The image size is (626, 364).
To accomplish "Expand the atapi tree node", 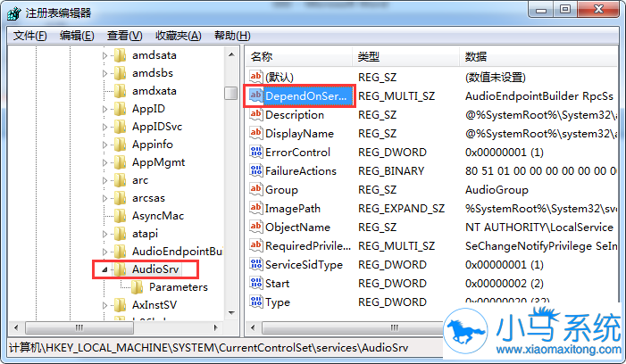I will (x=104, y=234).
